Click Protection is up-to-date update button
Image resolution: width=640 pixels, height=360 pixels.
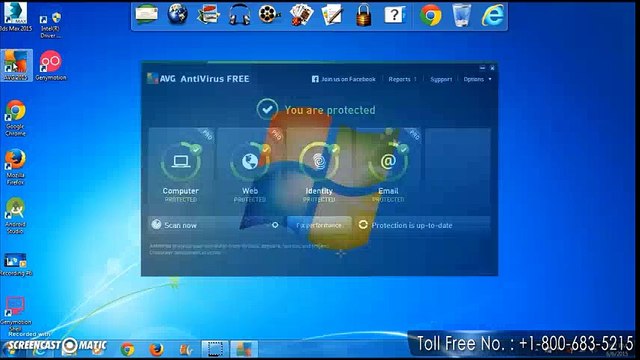[423, 225]
